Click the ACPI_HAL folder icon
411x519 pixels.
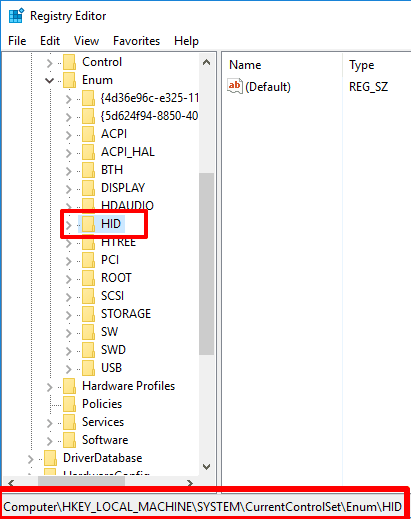click(x=88, y=152)
